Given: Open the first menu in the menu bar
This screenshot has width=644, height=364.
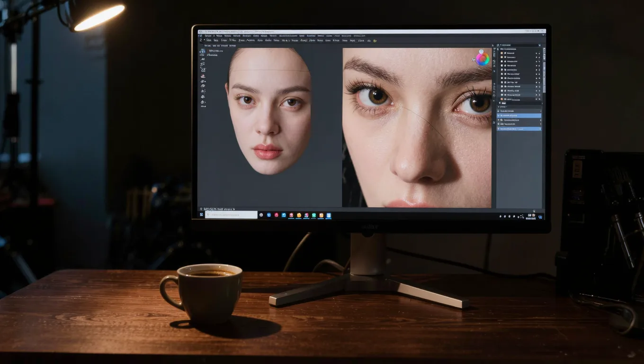Looking at the screenshot, I should coord(208,36).
